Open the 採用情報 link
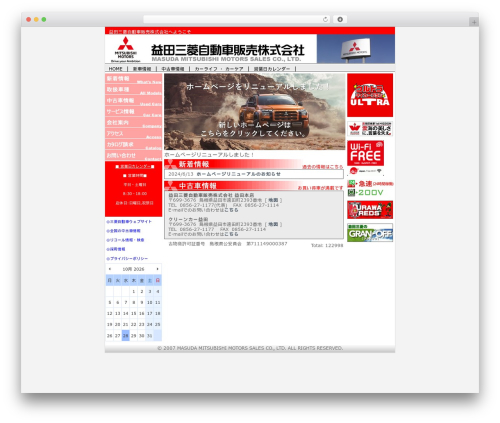 pyautogui.click(x=116, y=249)
